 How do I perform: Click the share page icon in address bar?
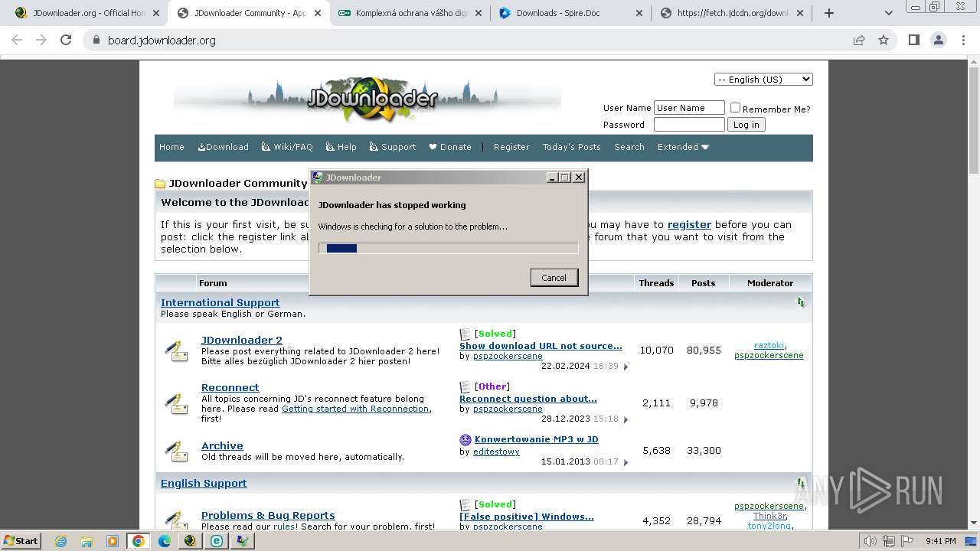tap(859, 40)
